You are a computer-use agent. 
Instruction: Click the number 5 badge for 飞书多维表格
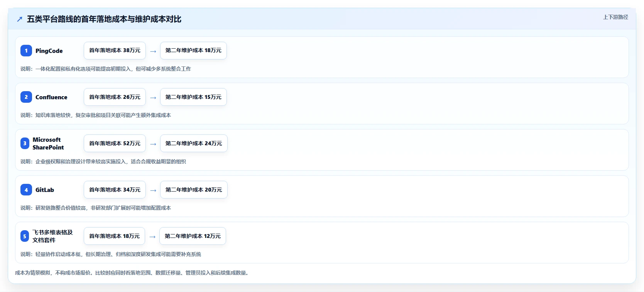pos(25,236)
